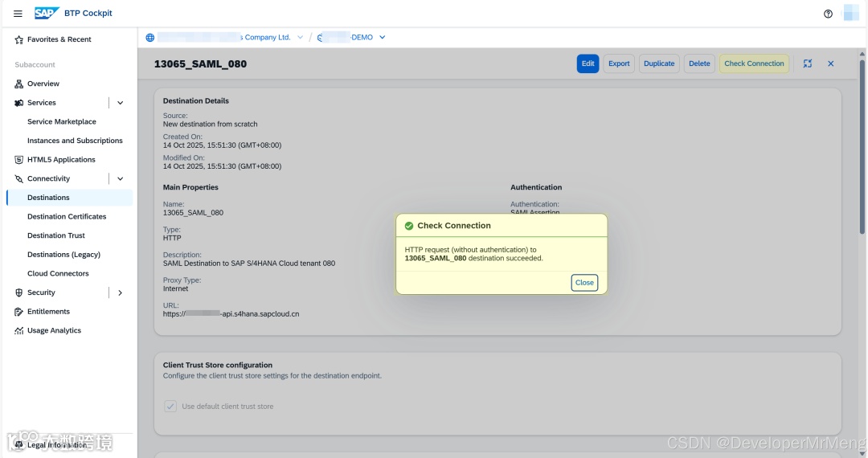Click the Services sidebar icon

(18, 103)
